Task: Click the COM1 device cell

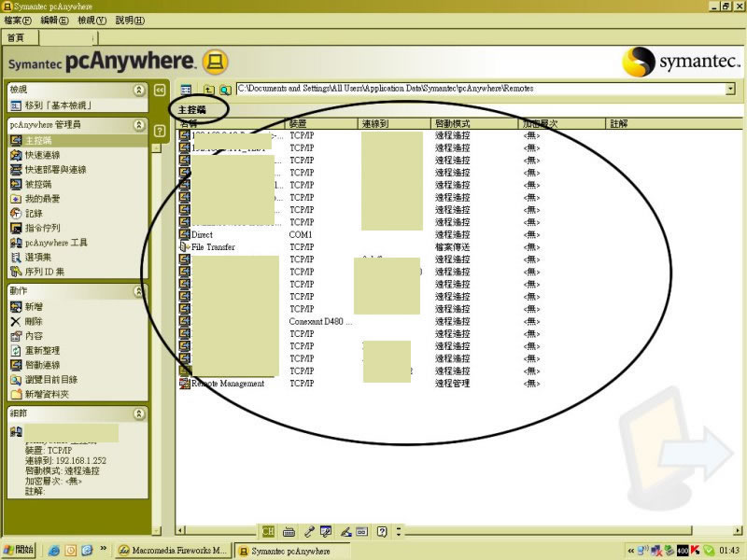Action: coord(301,235)
